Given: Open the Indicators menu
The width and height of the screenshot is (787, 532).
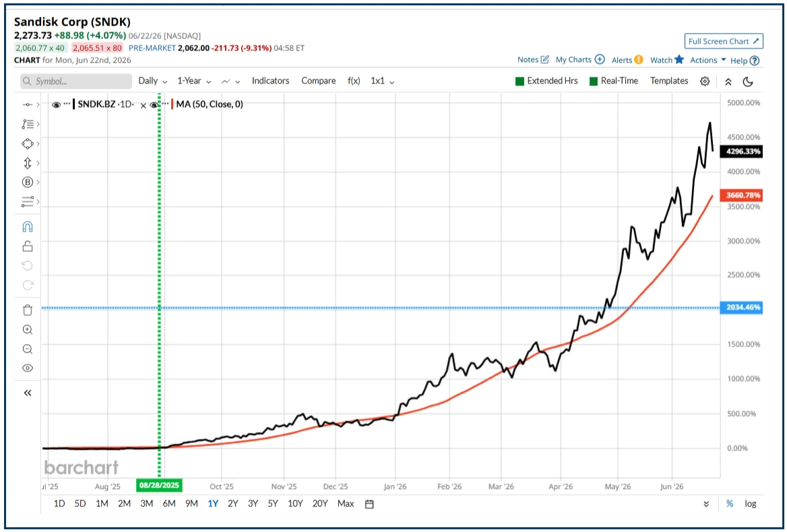Looking at the screenshot, I should (x=271, y=81).
